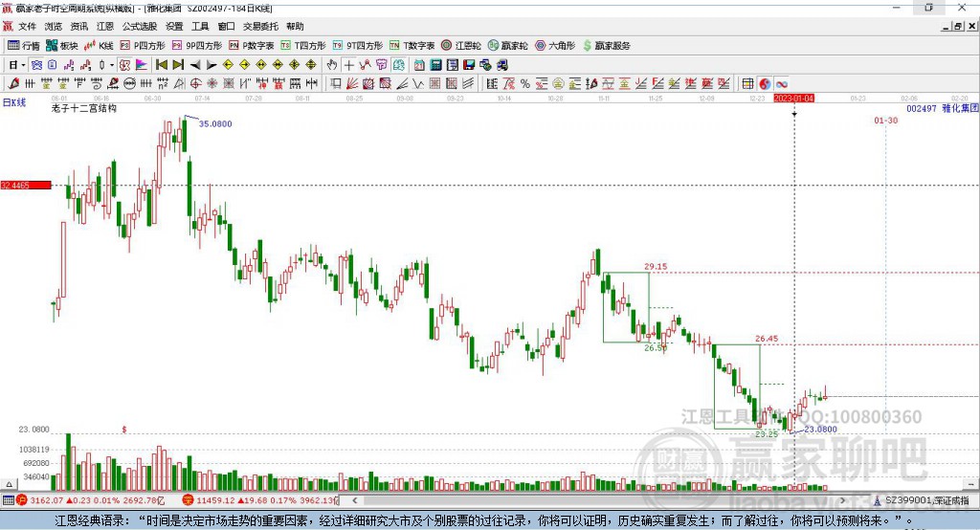Click the percent % tool icon

point(525,84)
